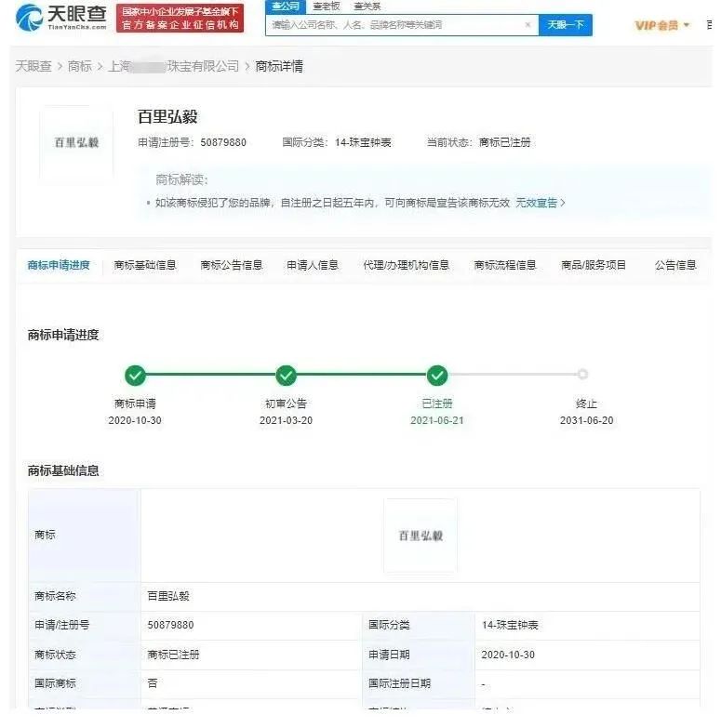Click the date 2021-06-21 under 已注册
The height and width of the screenshot is (728, 721).
437,420
